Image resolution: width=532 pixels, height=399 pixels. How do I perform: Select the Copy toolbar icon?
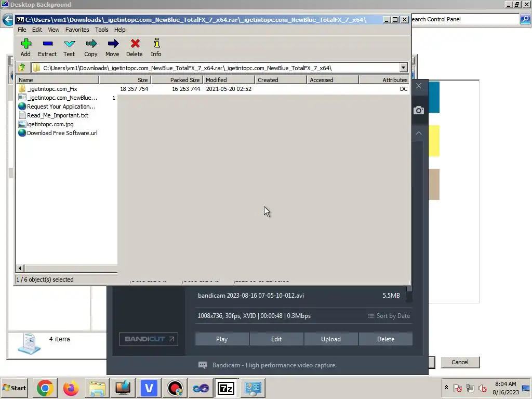(x=90, y=47)
